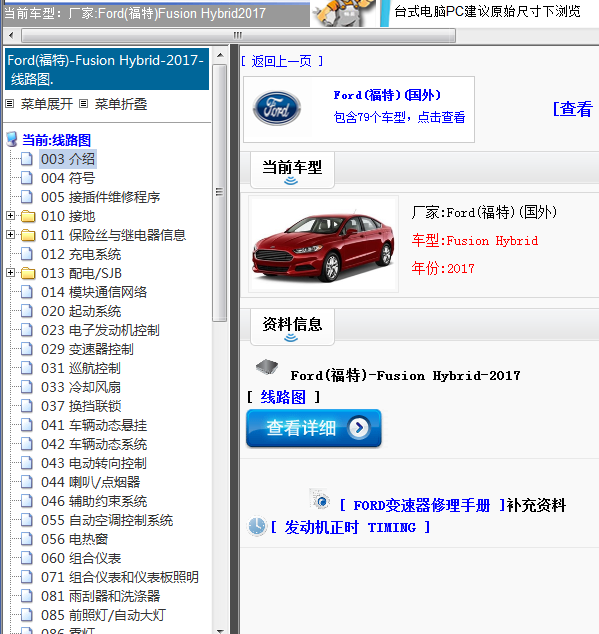The image size is (599, 634).
Task: Click the horizontal scrollbar left arrow
Action: pos(11,35)
